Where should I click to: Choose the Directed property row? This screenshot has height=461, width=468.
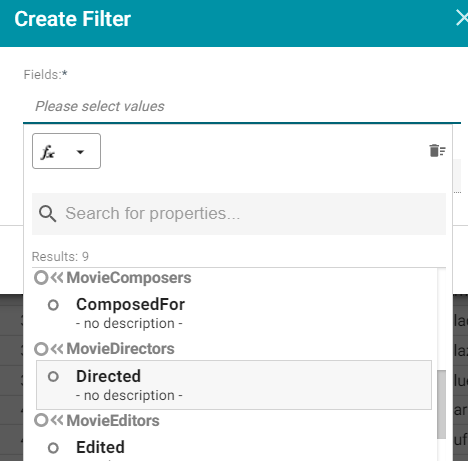[x=234, y=385]
